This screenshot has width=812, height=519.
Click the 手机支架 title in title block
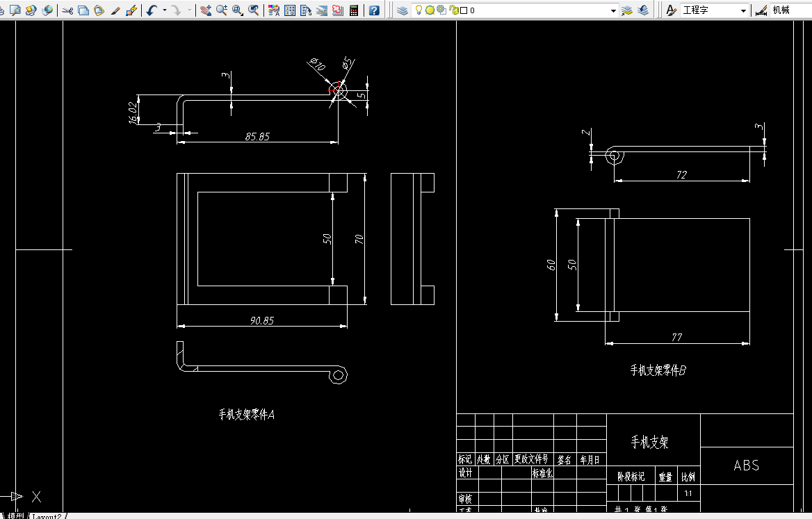point(649,442)
